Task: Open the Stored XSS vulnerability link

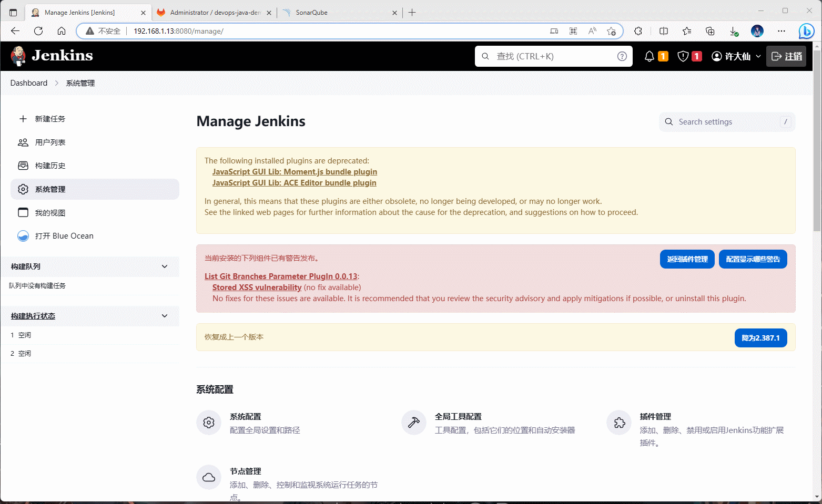Action: pos(257,287)
